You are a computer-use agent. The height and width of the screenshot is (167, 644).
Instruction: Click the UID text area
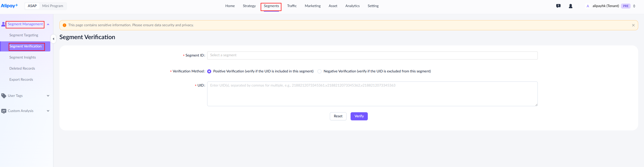372,94
